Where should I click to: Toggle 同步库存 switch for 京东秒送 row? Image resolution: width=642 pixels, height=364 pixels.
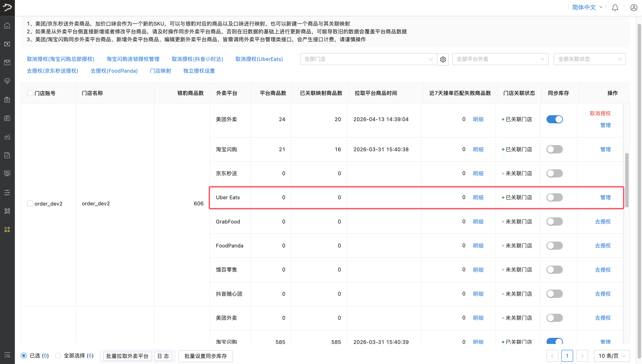(x=554, y=173)
